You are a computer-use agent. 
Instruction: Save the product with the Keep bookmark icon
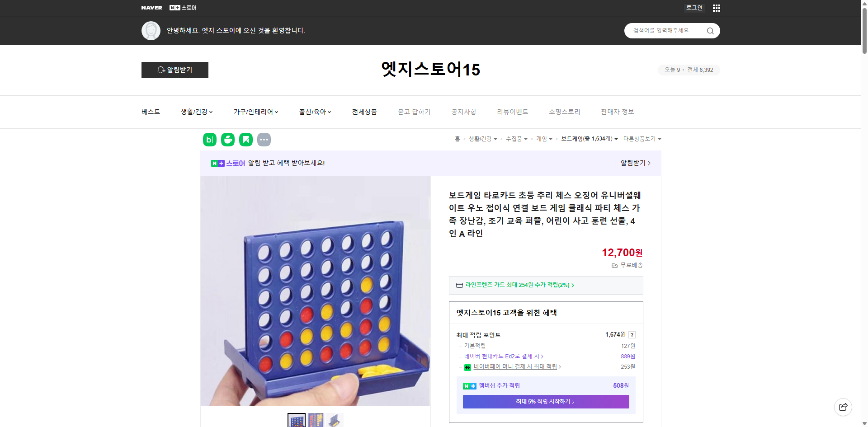click(x=245, y=140)
